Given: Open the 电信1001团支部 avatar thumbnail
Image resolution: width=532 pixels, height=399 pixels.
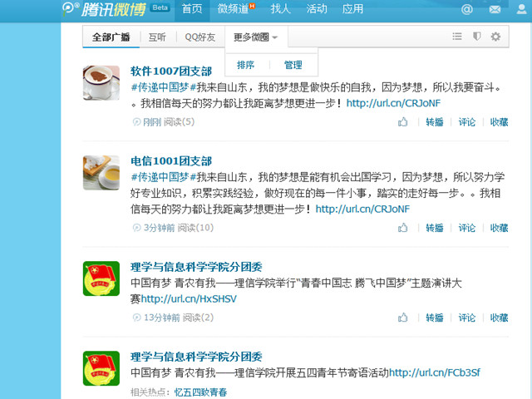Looking at the screenshot, I should (101, 173).
